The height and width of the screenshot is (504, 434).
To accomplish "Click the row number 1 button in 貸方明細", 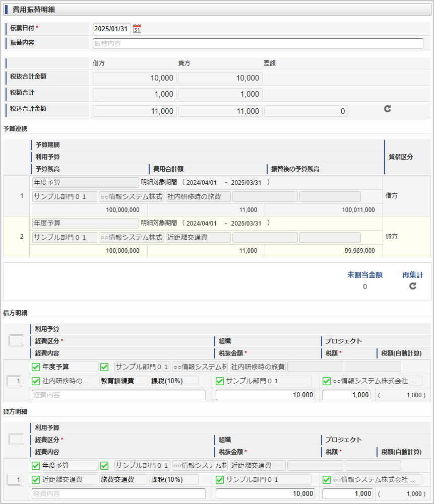I will coord(14,480).
